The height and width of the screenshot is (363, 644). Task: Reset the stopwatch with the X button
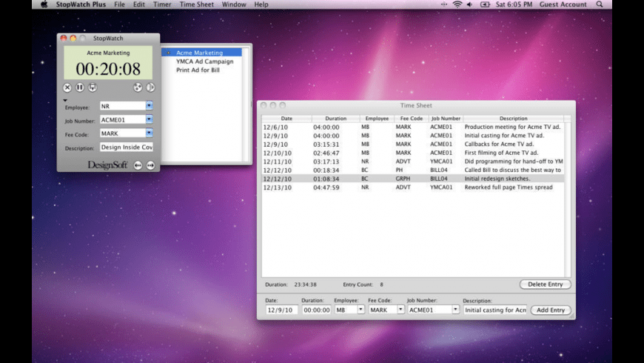tap(67, 87)
